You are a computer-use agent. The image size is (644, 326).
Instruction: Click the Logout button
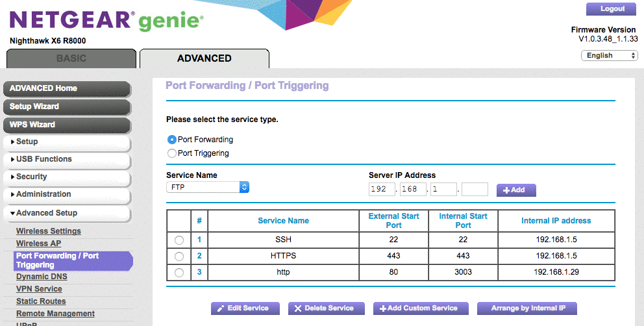click(611, 8)
